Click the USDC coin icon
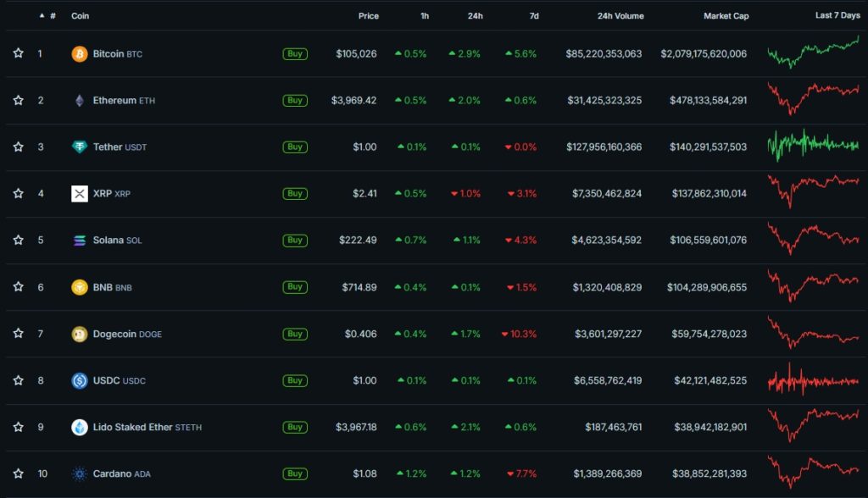Screen dimensions: 868x498 click(79, 380)
